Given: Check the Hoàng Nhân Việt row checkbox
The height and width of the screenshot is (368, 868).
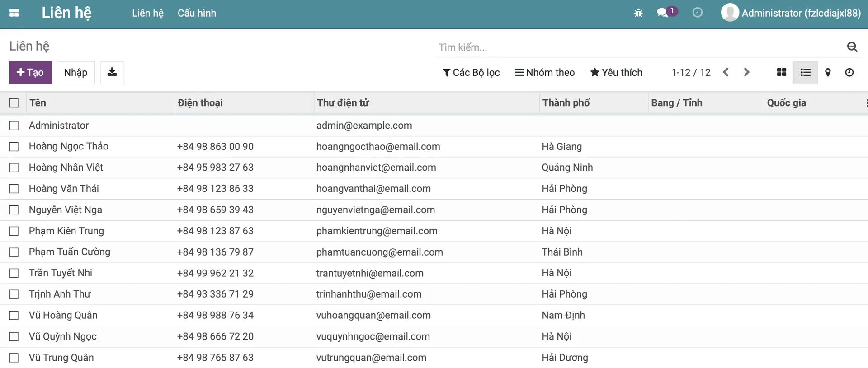Looking at the screenshot, I should tap(14, 168).
